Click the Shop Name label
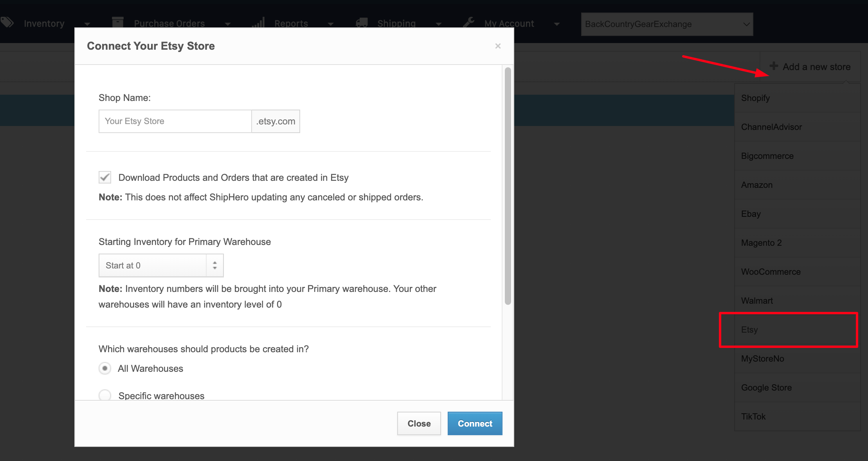 [124, 98]
